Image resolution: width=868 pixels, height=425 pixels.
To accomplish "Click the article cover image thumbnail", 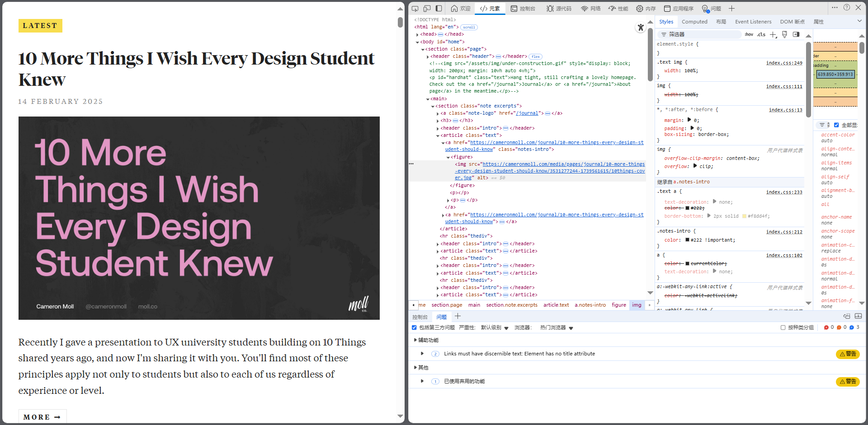I will (199, 218).
